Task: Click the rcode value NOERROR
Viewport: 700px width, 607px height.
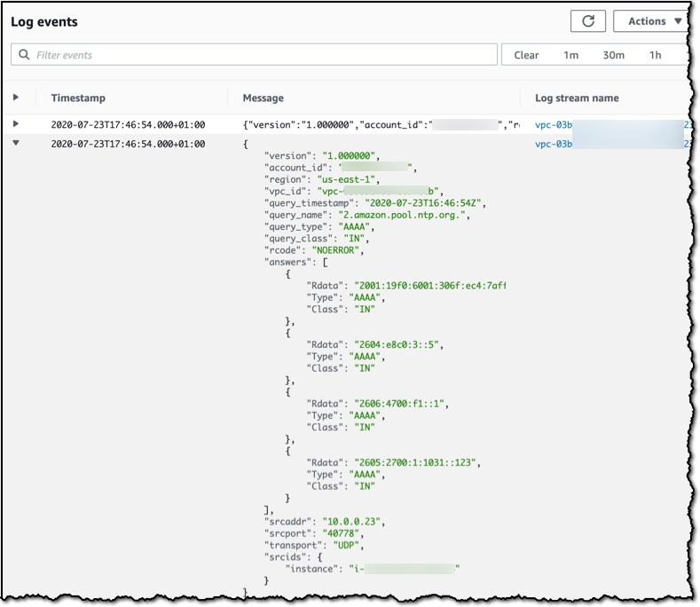Action: coord(337,250)
